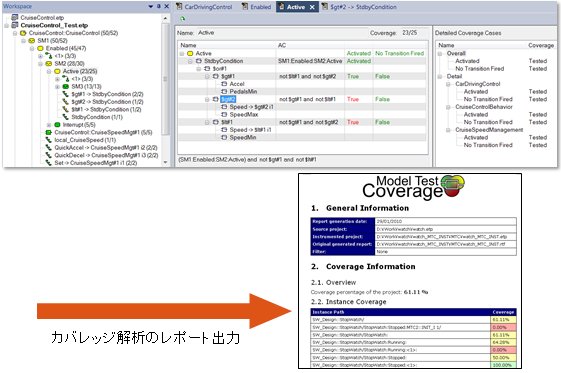Switch to the CarDrivingControl tab
This screenshot has width=561, height=373.
(x=204, y=7)
